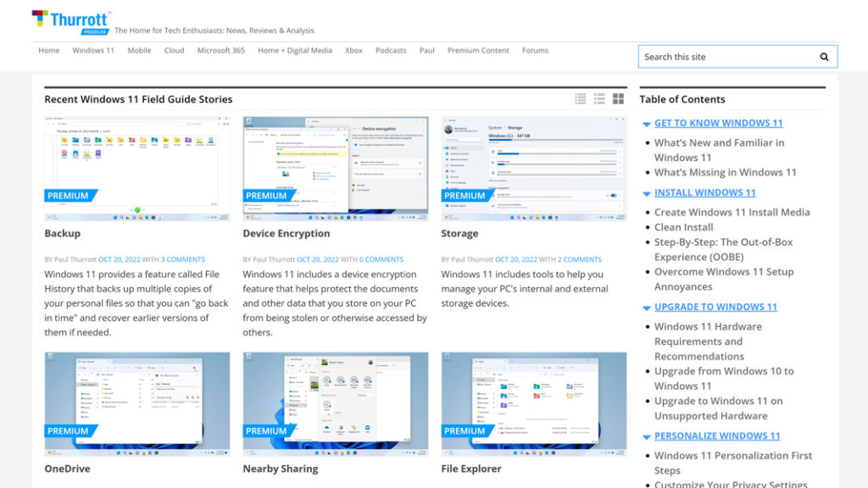
Task: Open the Home menu item
Action: pos(48,50)
